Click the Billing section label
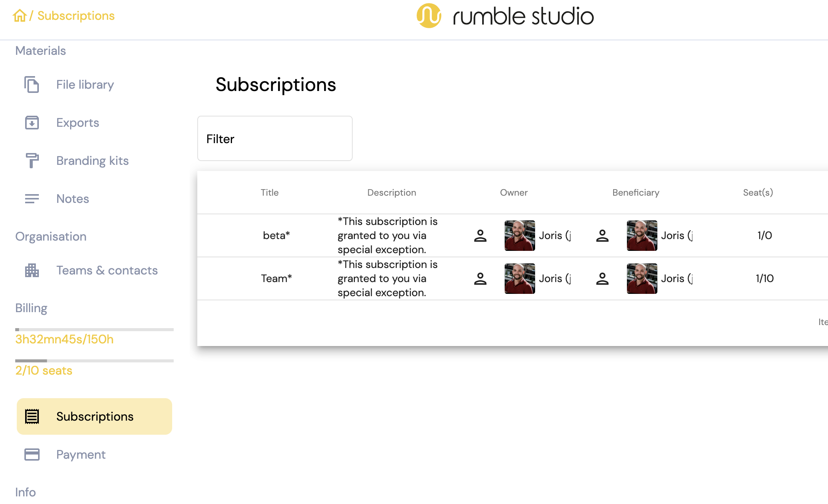Viewport: 828px width, 504px height. 31,308
